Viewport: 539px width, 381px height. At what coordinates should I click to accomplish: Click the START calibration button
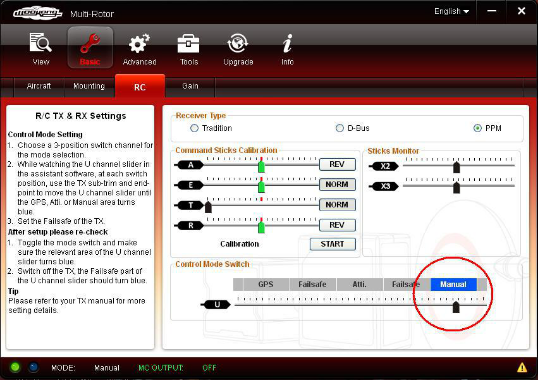click(x=332, y=244)
